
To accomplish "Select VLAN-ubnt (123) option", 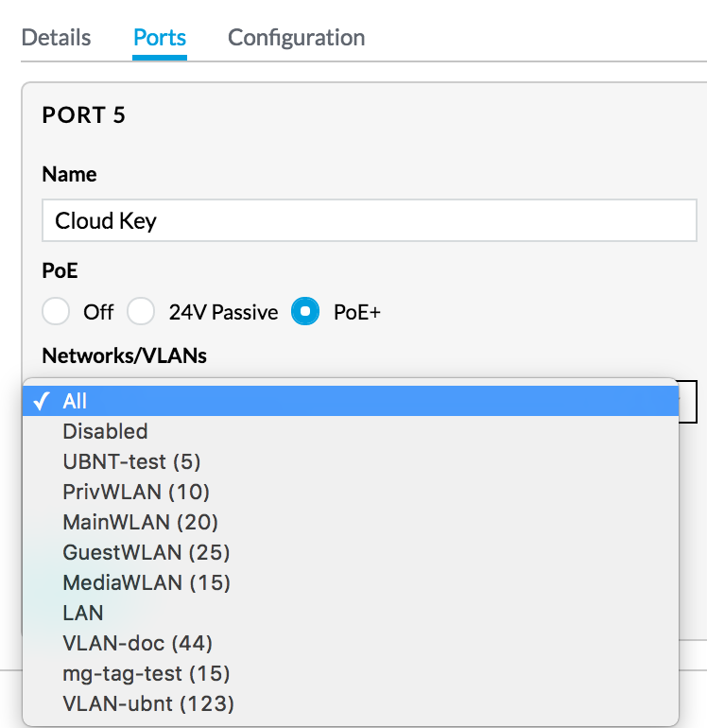I will 351,703.
